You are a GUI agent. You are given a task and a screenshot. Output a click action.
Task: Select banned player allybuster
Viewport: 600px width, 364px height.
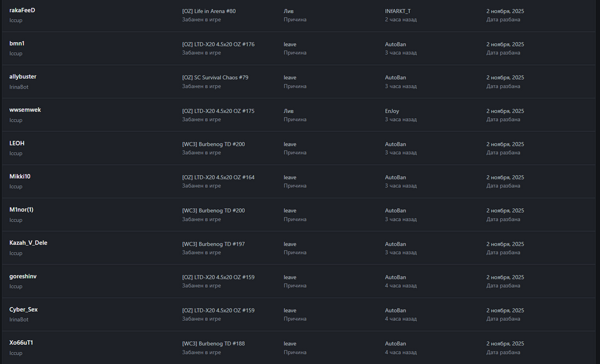23,77
